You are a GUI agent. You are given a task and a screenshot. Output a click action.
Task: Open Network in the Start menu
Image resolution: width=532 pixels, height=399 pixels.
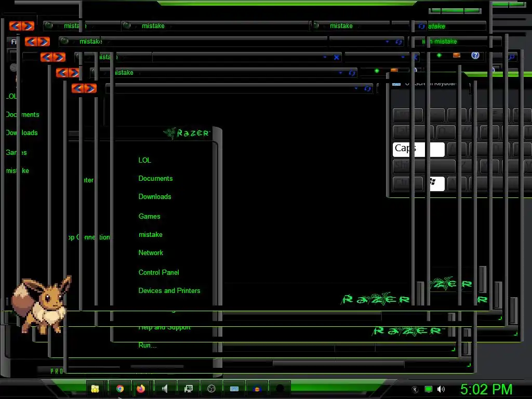coord(151,253)
